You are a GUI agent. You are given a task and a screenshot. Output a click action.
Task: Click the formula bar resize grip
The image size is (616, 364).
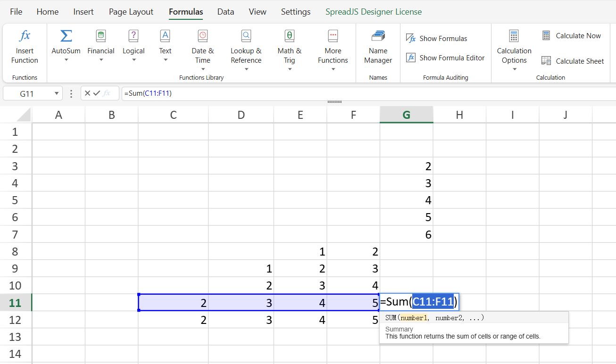pyautogui.click(x=334, y=102)
